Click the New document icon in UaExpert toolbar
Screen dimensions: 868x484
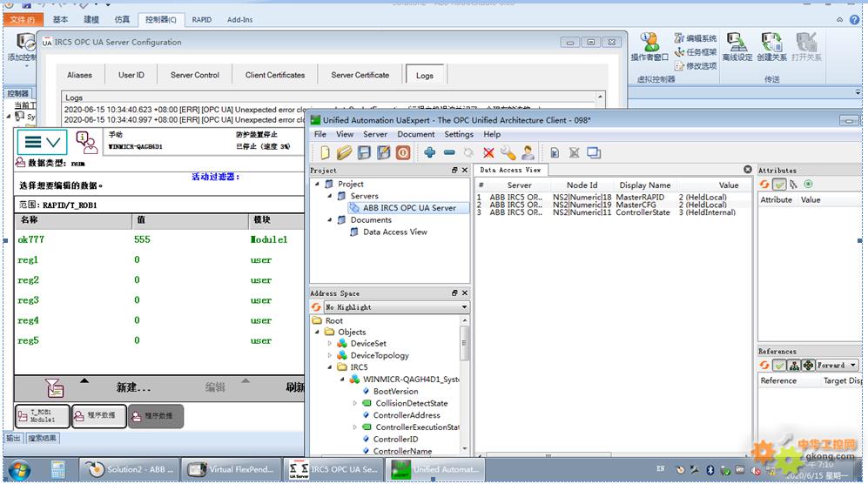click(325, 152)
